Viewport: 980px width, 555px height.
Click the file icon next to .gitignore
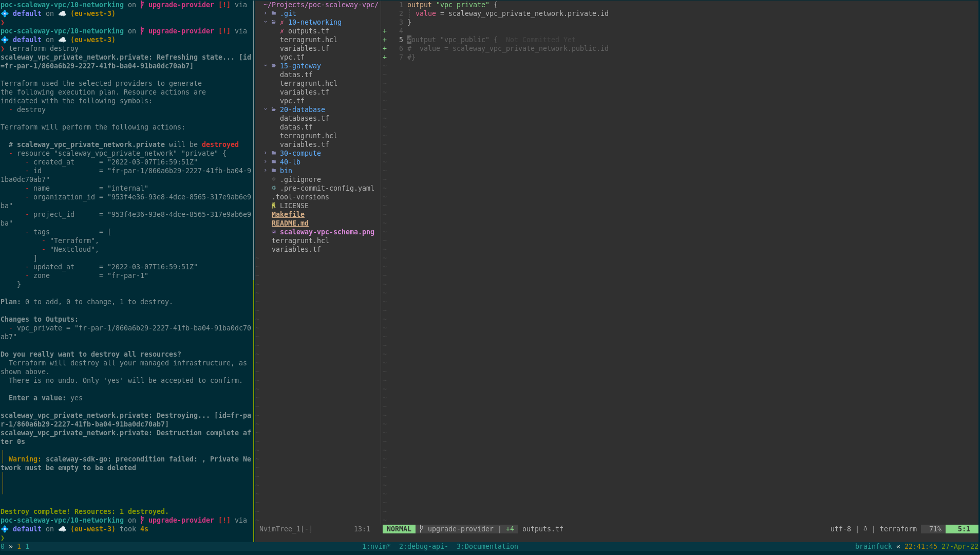coord(274,179)
